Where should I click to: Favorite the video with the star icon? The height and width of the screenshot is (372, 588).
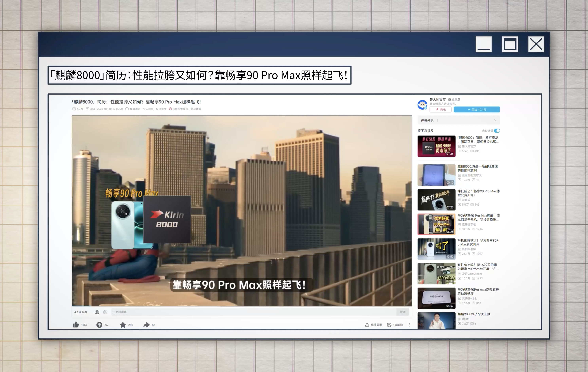coord(123,325)
